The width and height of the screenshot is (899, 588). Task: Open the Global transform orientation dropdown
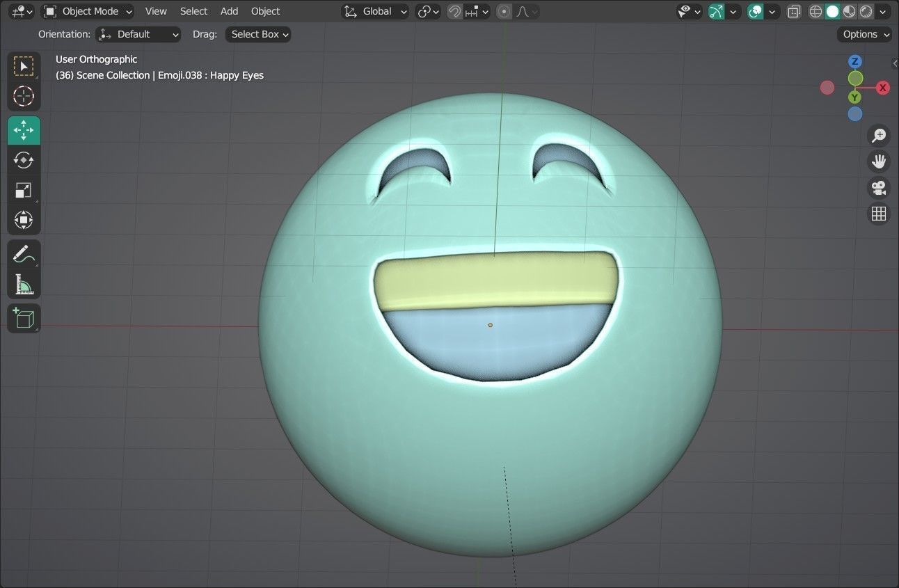pyautogui.click(x=375, y=11)
